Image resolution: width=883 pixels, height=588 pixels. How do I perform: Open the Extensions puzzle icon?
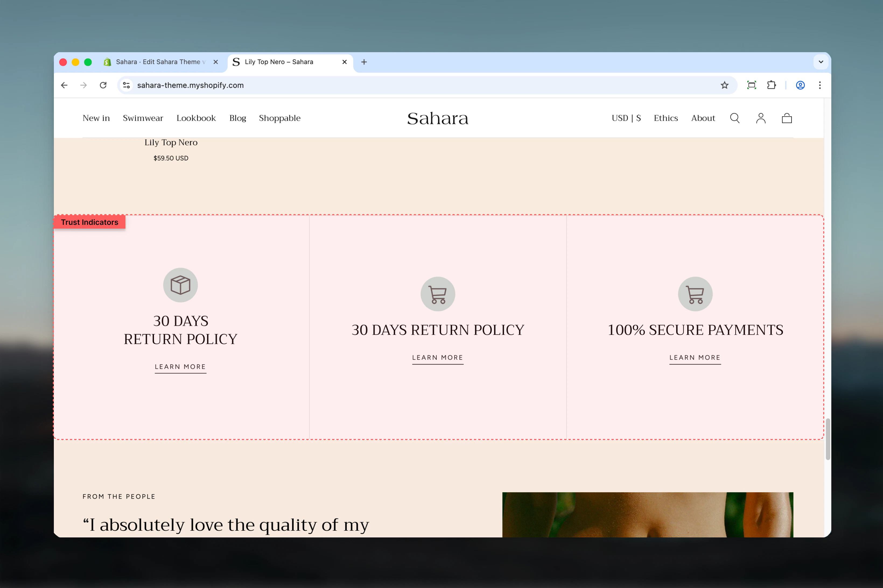[771, 85]
